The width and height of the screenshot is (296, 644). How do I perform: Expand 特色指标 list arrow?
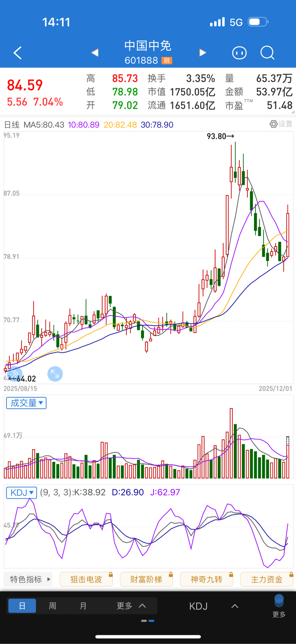pyautogui.click(x=49, y=579)
